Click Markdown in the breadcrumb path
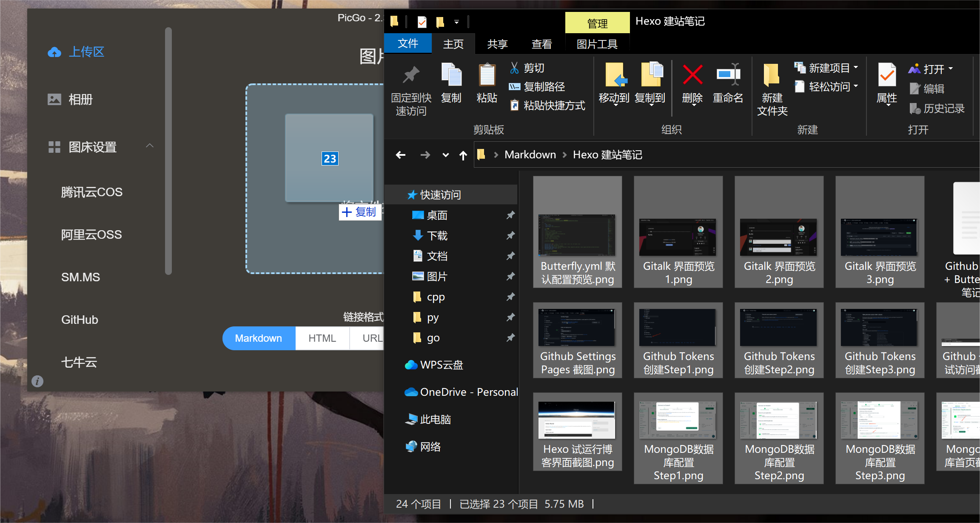 (530, 155)
